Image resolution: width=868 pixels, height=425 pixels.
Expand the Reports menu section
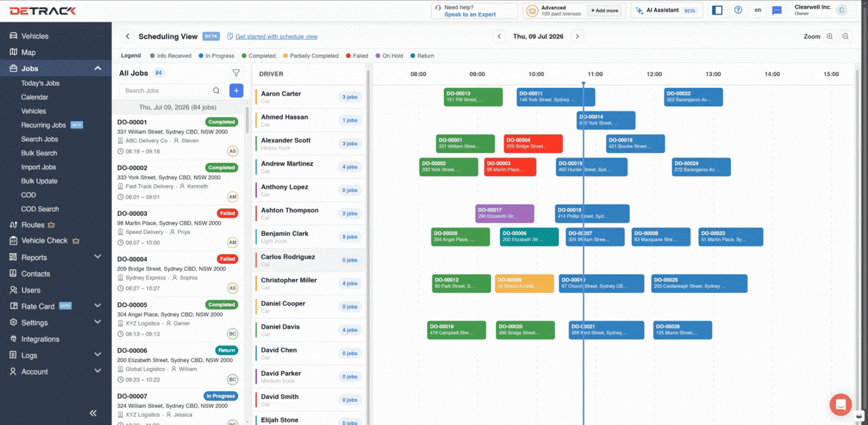pos(98,257)
